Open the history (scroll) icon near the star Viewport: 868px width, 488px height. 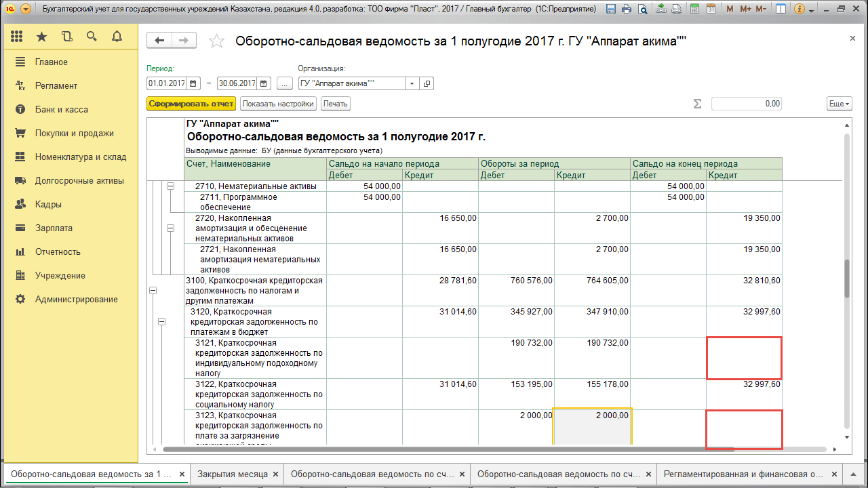[66, 37]
